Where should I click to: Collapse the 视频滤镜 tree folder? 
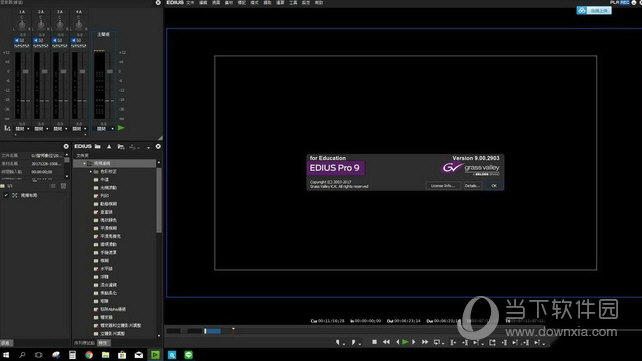85,163
